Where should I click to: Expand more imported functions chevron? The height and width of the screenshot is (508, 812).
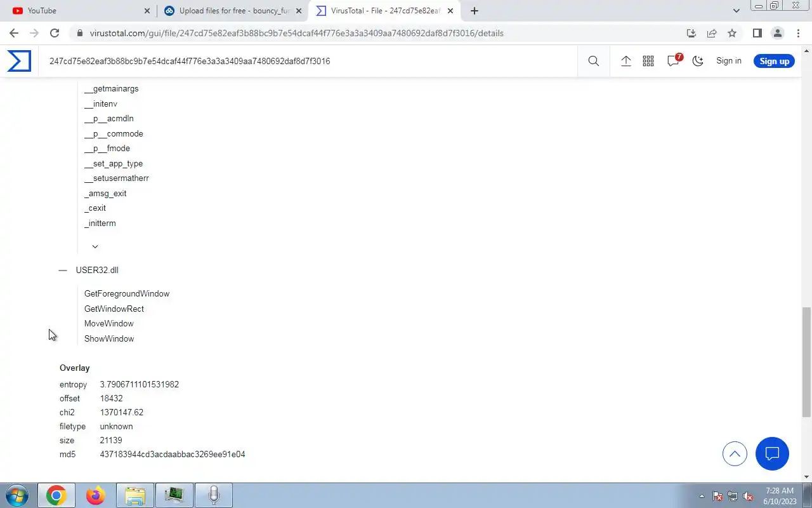tap(95, 246)
